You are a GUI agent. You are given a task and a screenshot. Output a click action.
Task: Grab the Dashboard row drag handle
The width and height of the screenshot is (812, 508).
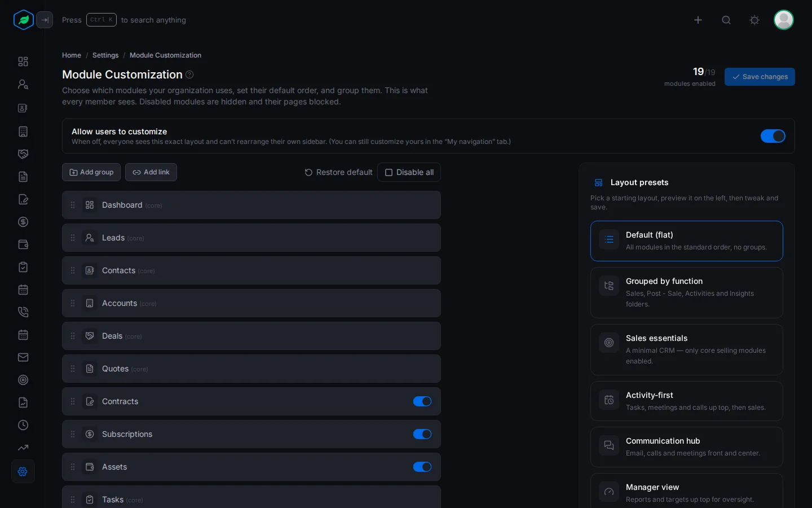click(x=73, y=205)
